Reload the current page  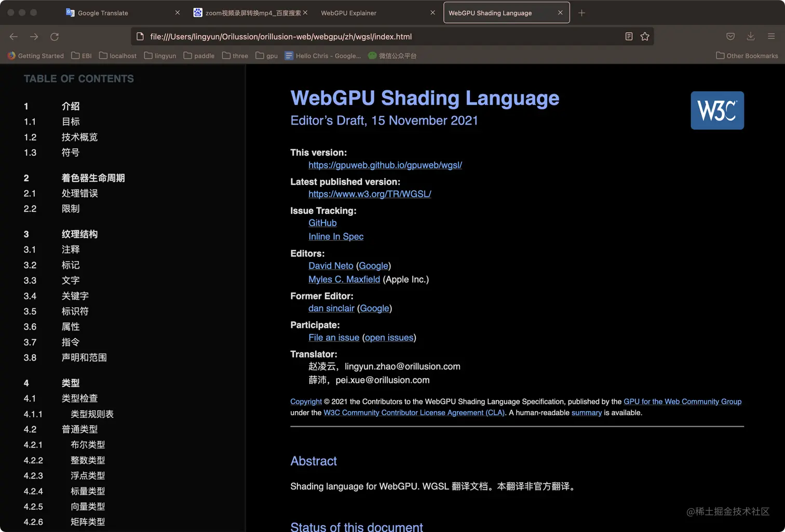tap(55, 36)
